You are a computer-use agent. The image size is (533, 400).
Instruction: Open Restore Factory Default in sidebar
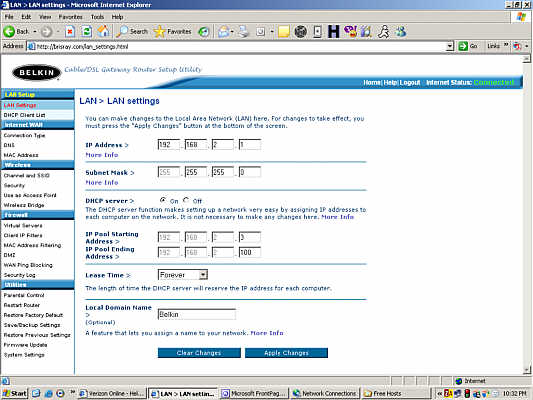[33, 315]
